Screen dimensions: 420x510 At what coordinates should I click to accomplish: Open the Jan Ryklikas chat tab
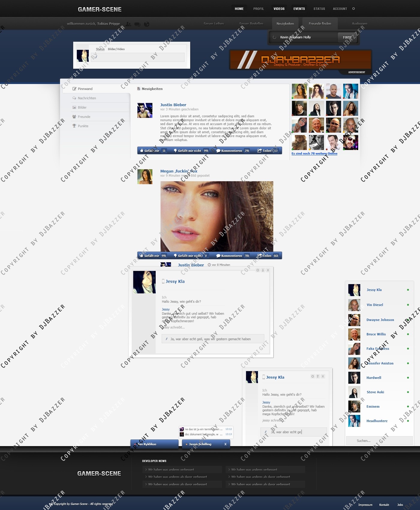pyautogui.click(x=154, y=444)
